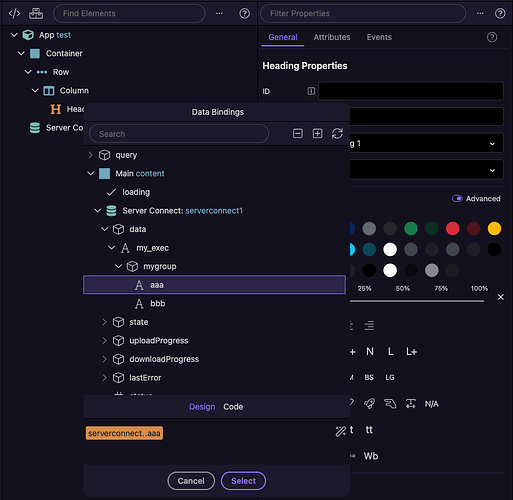Screen dimensions: 513x500
Task: Set font weight to N
Action: (x=370, y=351)
